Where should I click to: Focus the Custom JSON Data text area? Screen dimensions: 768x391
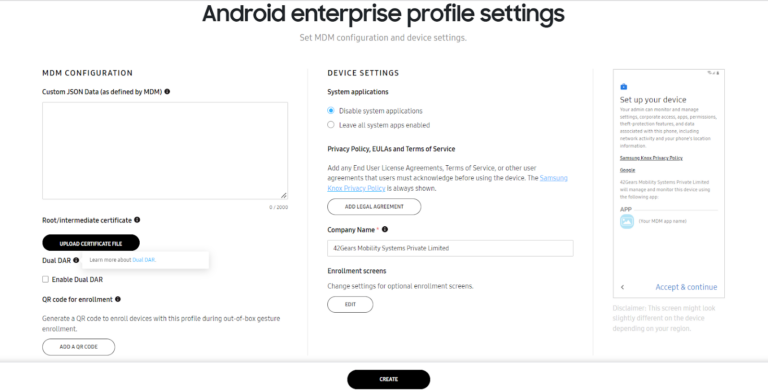(x=165, y=151)
